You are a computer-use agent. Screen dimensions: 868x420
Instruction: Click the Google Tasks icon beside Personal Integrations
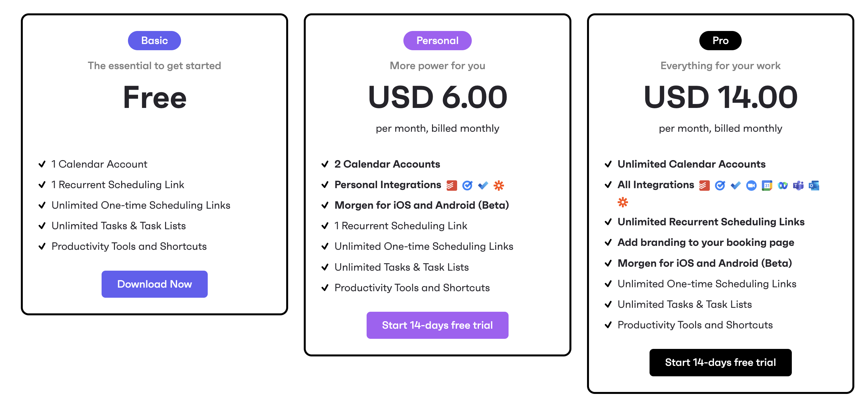pyautogui.click(x=467, y=185)
